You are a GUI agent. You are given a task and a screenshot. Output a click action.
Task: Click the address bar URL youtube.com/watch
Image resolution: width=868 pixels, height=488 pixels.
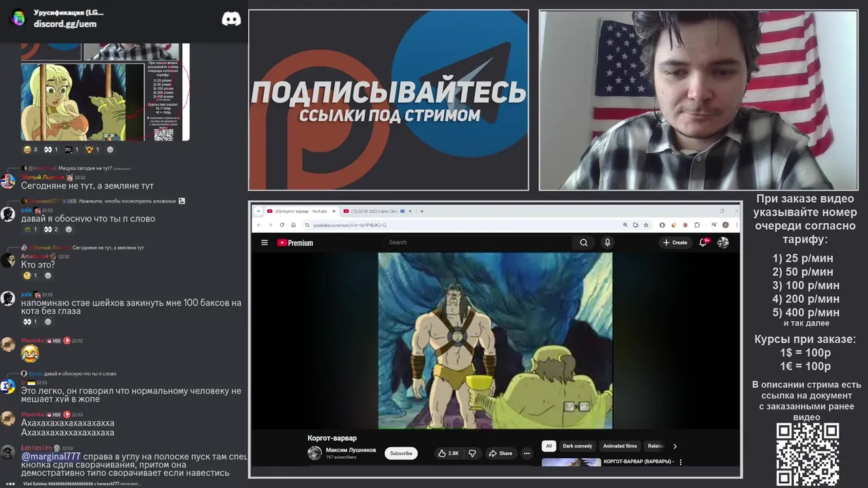pos(350,225)
